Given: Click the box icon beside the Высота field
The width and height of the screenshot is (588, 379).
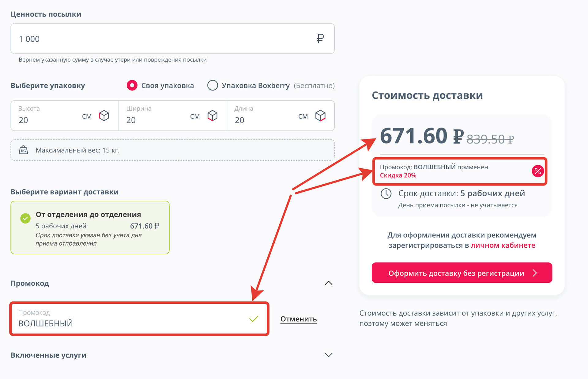Looking at the screenshot, I should [104, 116].
